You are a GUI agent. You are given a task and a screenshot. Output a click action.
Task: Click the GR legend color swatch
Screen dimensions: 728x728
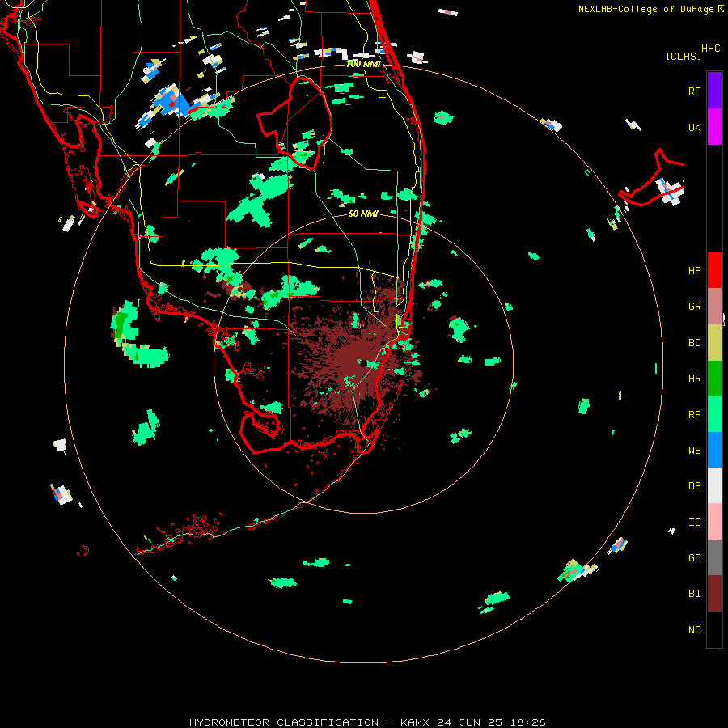714,306
